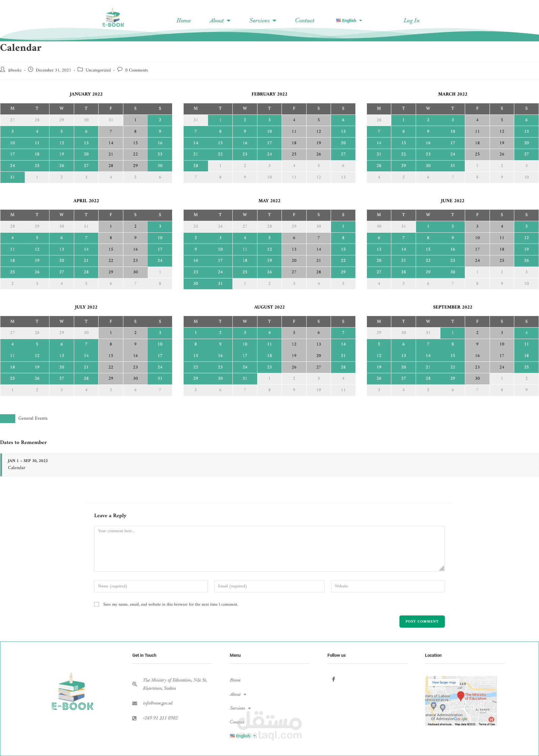Viewport: 539px width, 756px height.
Task: Click View larger map on the map
Action: 444,682
